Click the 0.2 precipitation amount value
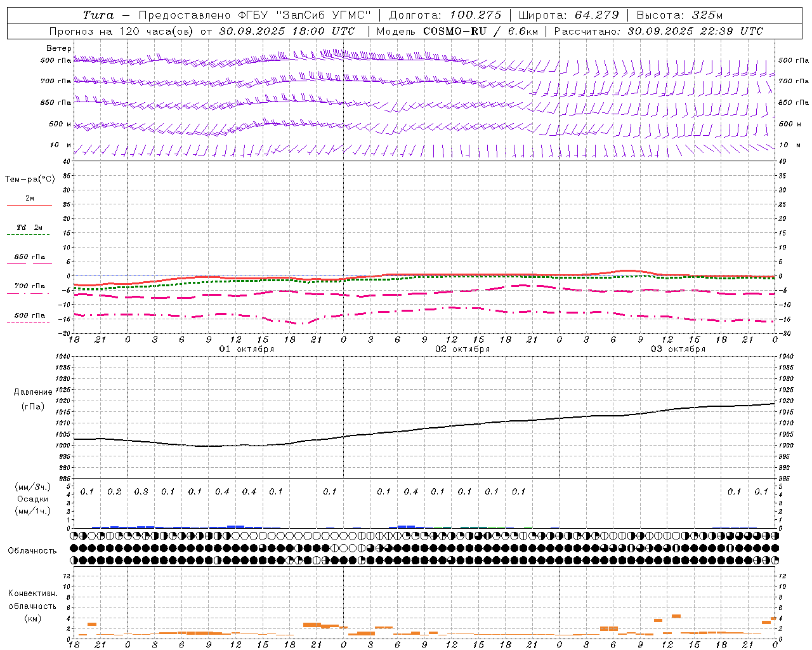Screen dimensions: 812x650 coord(114,492)
